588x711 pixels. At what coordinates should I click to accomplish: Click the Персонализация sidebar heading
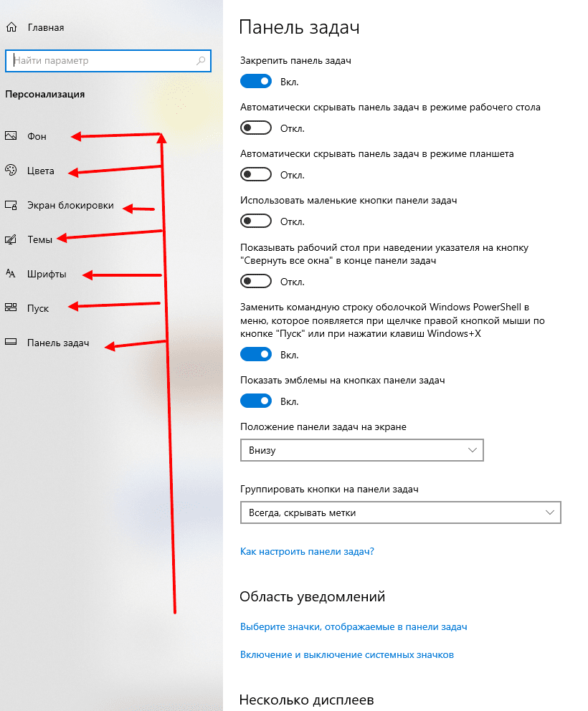(45, 95)
